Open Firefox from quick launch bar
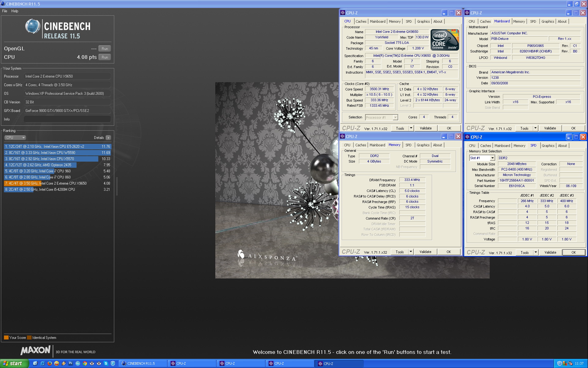588x368 pixels. (49, 363)
